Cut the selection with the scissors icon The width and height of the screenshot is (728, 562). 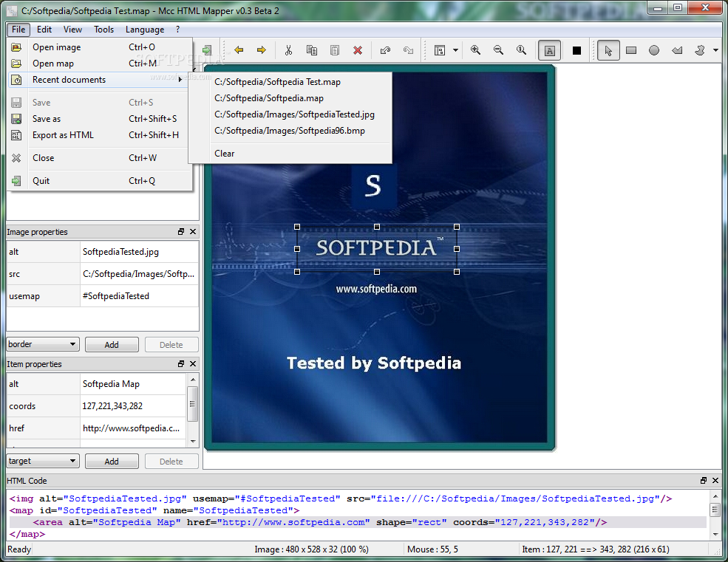(x=288, y=50)
